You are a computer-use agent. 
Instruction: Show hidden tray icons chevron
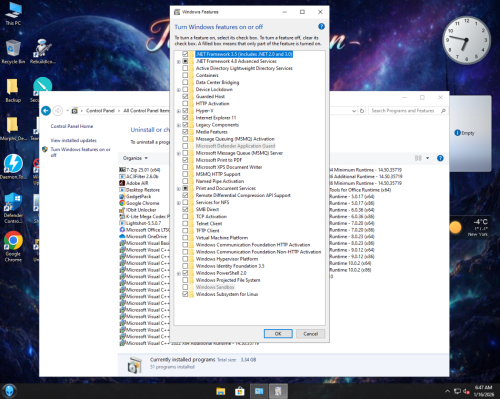coord(447,391)
